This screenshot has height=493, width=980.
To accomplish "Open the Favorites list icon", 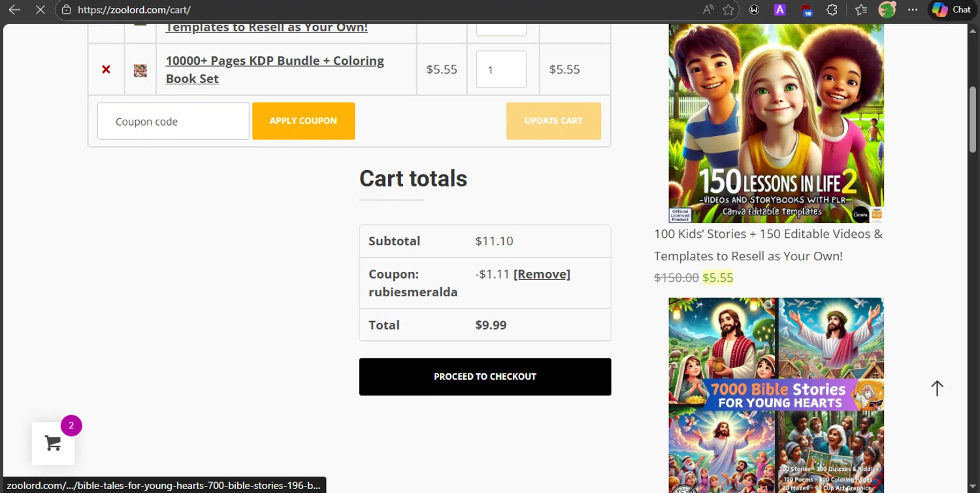I will tap(861, 10).
